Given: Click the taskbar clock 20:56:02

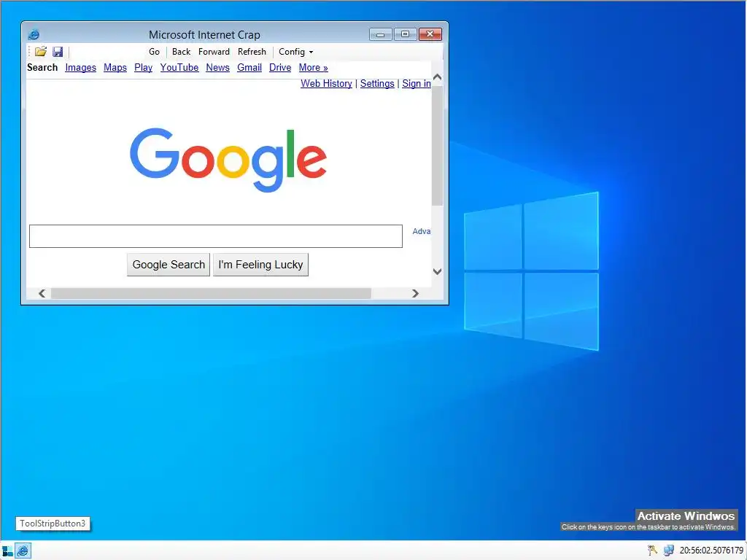Looking at the screenshot, I should (x=711, y=551).
